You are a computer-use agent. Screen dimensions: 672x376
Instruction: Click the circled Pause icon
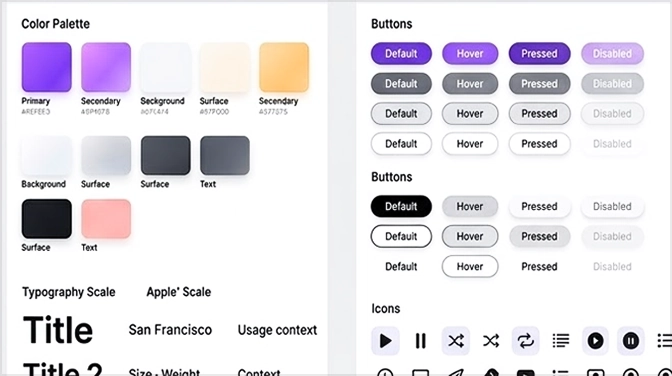[x=630, y=341]
